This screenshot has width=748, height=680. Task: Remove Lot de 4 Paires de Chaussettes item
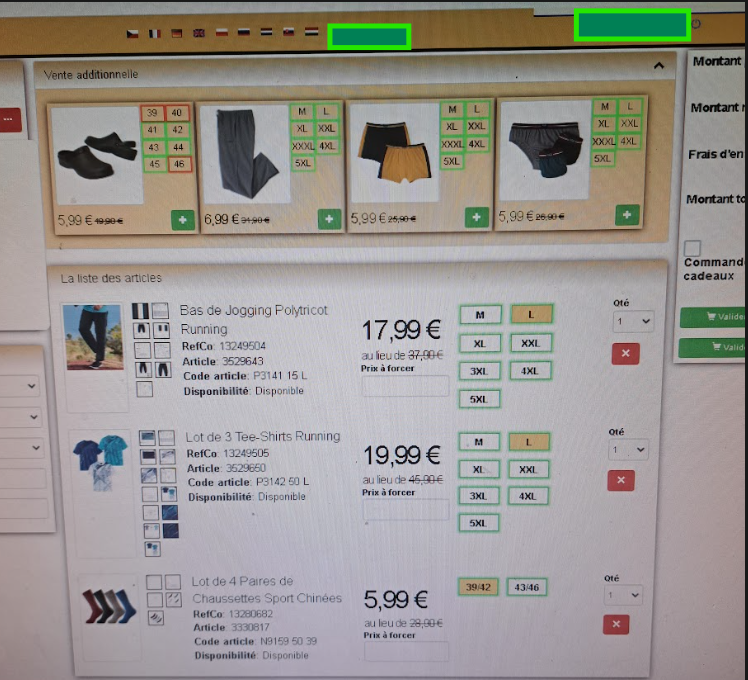click(x=616, y=624)
